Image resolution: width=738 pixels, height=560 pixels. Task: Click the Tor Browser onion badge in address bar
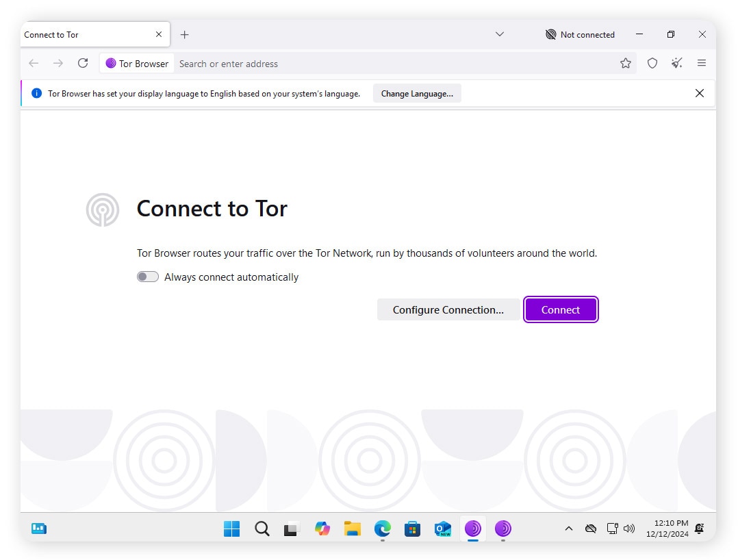(x=136, y=63)
